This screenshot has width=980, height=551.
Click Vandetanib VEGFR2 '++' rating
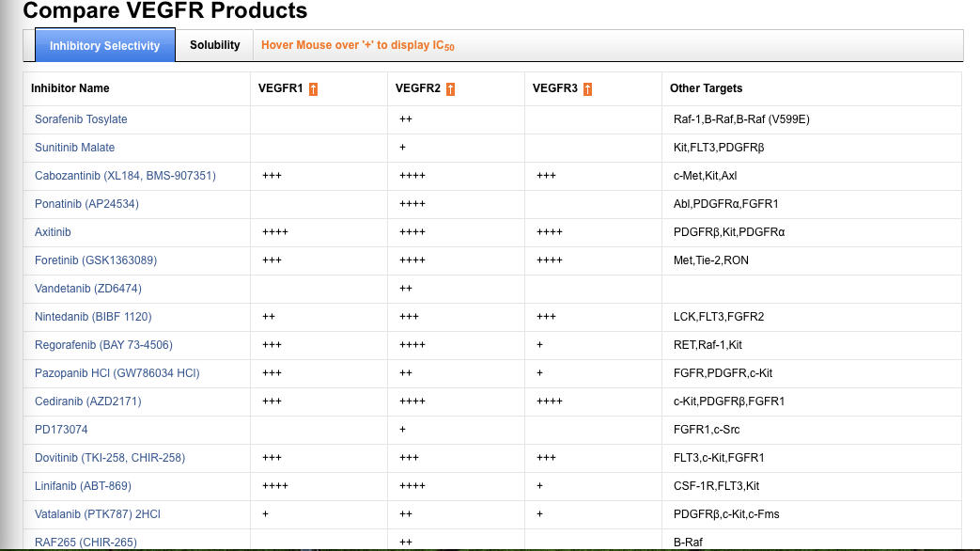coord(406,289)
